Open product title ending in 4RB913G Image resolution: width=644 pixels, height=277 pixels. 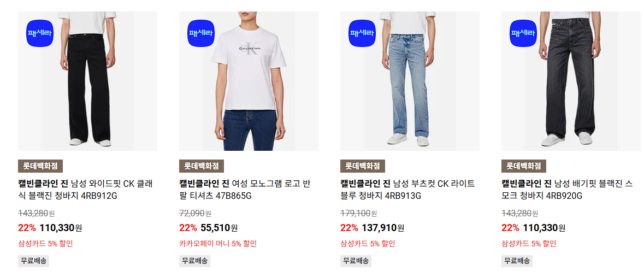[x=407, y=190]
